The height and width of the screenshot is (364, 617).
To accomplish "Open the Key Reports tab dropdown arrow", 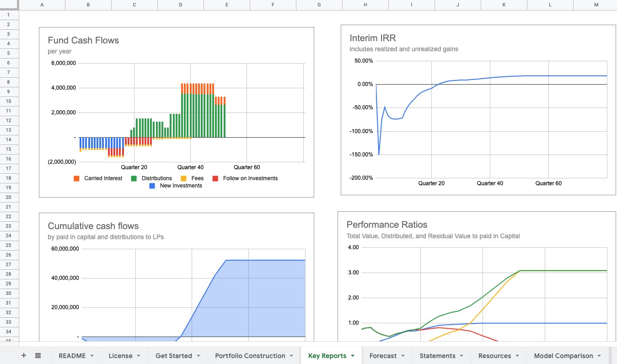I will 353,356.
